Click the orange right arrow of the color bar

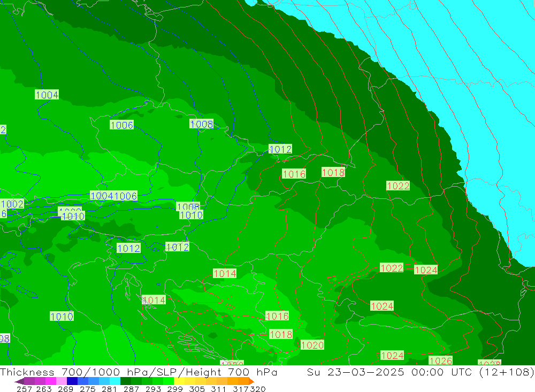click(251, 381)
